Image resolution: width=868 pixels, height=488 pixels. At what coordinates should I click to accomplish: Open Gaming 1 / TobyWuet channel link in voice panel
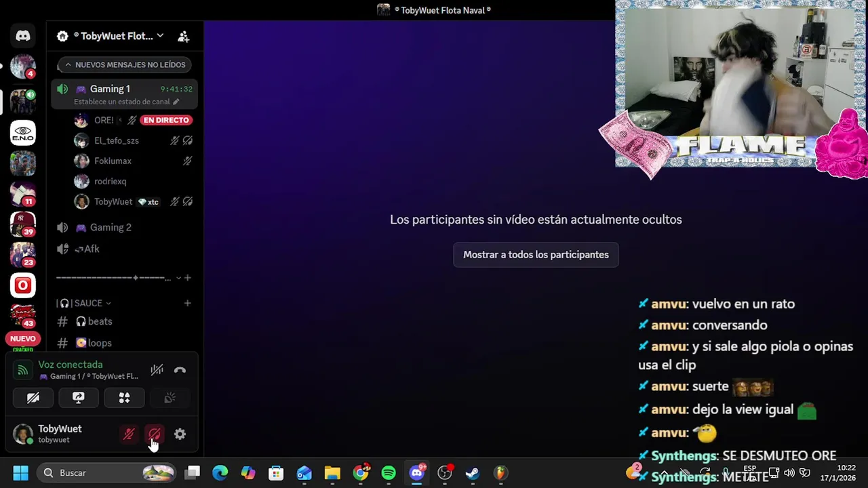pyautogui.click(x=88, y=376)
